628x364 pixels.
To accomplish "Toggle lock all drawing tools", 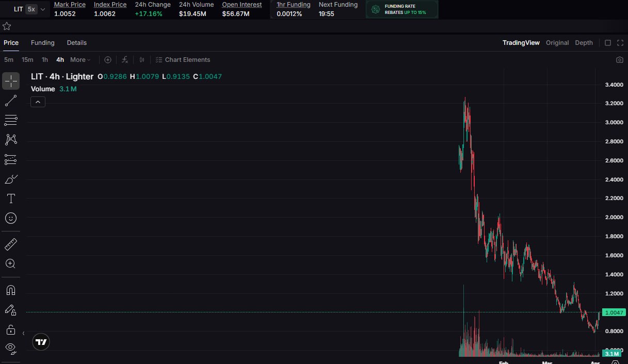I will point(11,329).
